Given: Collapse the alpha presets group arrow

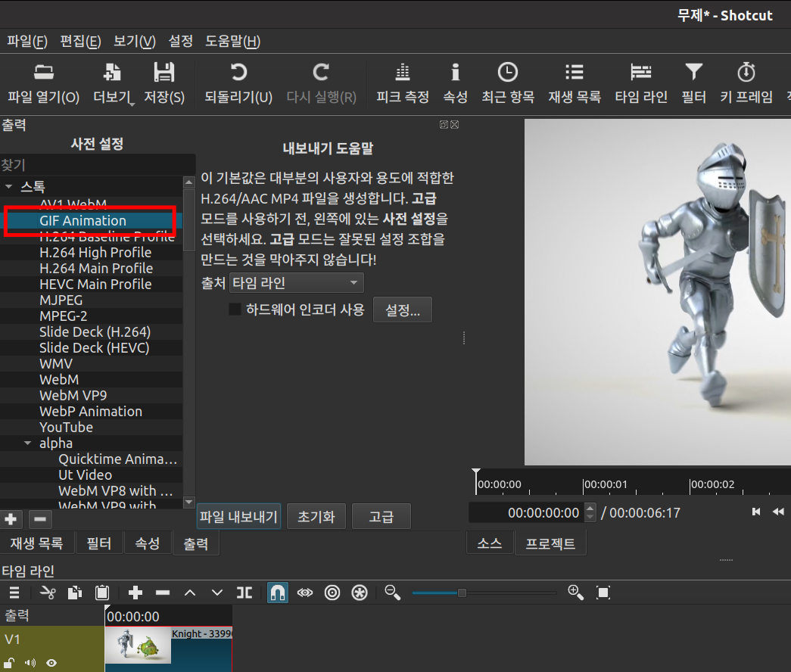Looking at the screenshot, I should pos(28,443).
